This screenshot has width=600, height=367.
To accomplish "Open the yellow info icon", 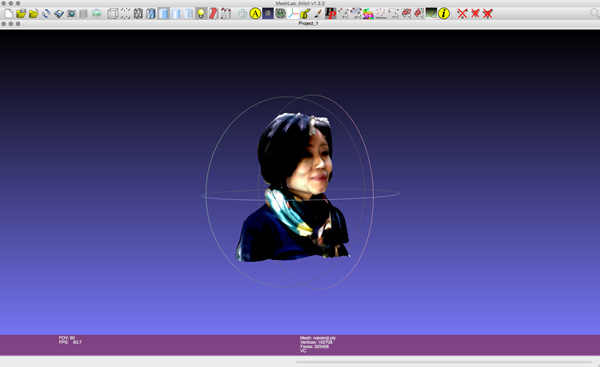I will 444,14.
